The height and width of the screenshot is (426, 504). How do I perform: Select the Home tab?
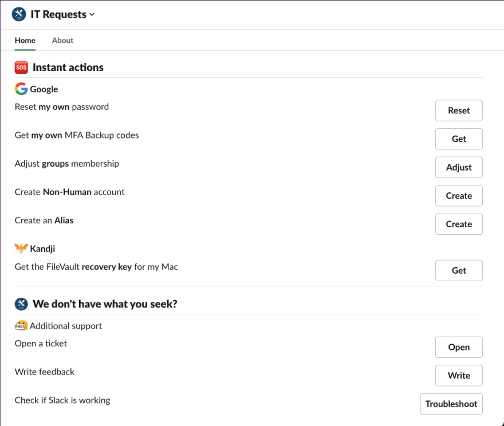(25, 41)
